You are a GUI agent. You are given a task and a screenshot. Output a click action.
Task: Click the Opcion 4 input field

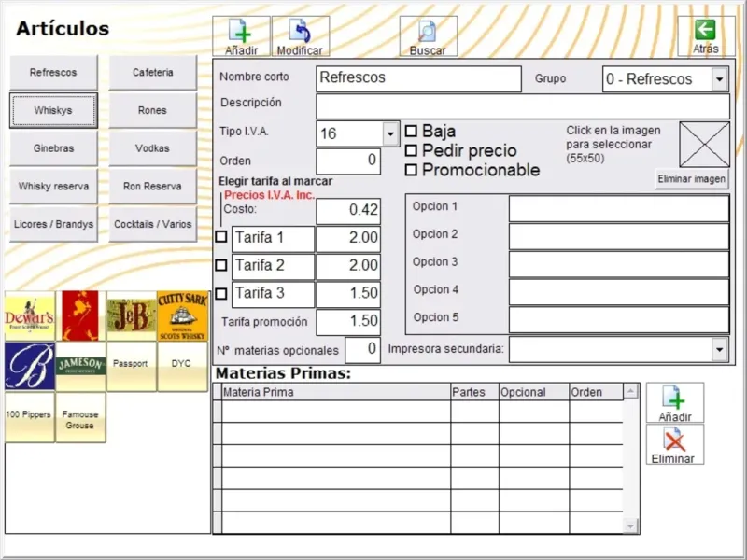click(619, 291)
